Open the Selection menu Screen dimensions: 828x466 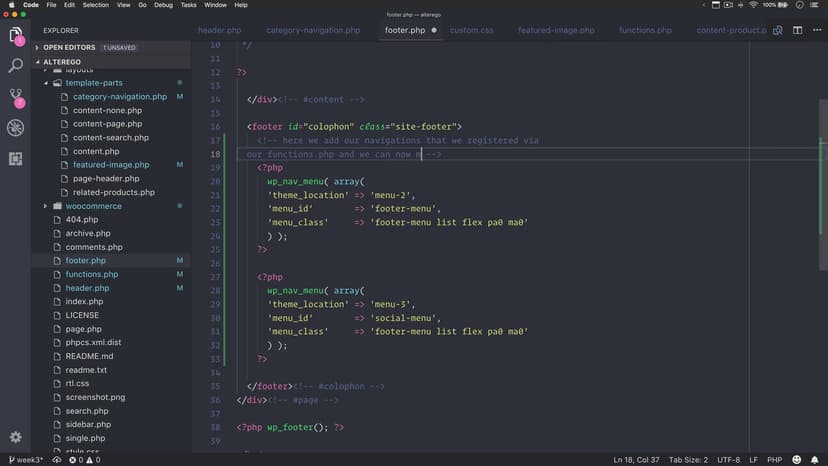pos(96,5)
